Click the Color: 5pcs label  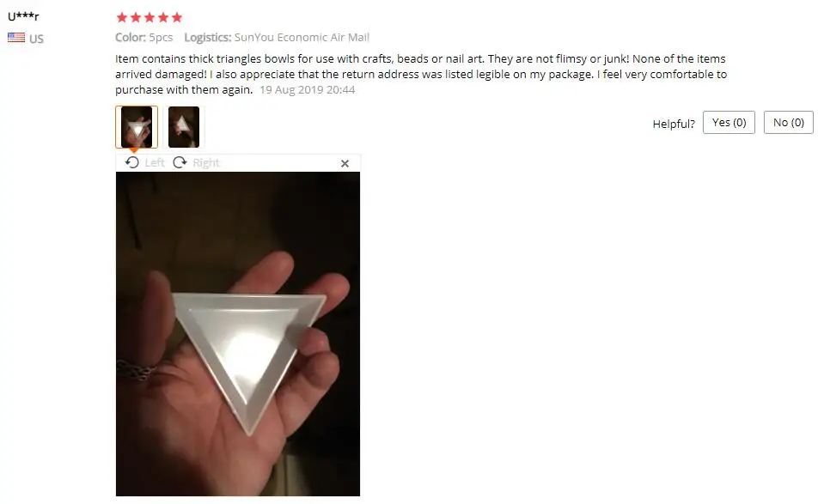coord(144,38)
